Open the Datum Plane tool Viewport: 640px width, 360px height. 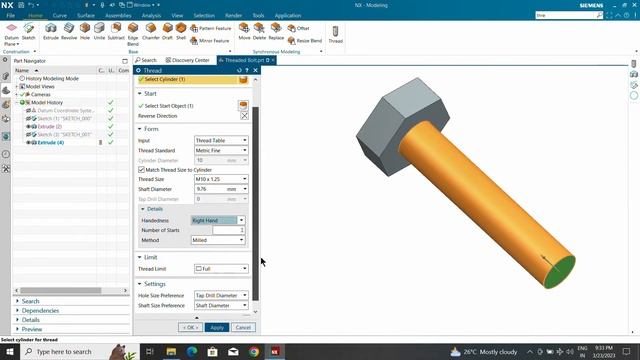[11, 34]
